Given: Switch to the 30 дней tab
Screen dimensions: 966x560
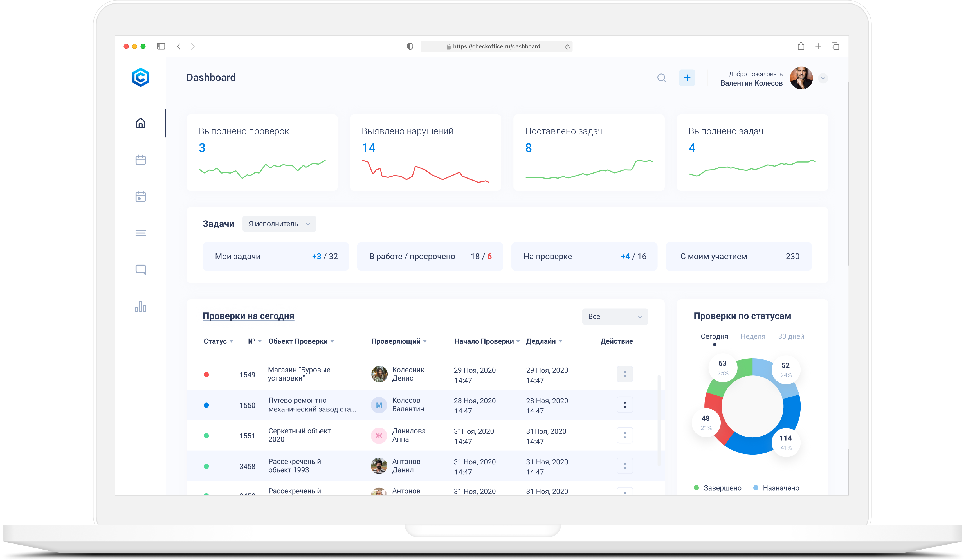Looking at the screenshot, I should pyautogui.click(x=791, y=336).
